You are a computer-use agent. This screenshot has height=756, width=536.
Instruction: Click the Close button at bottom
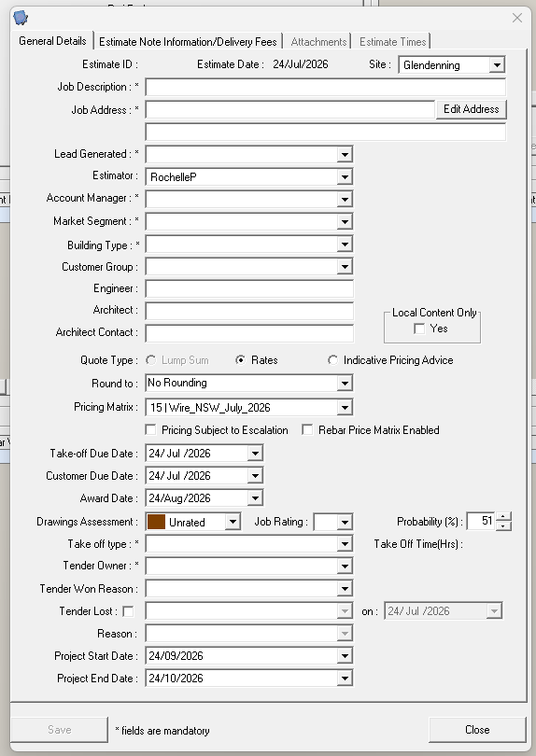tap(477, 730)
